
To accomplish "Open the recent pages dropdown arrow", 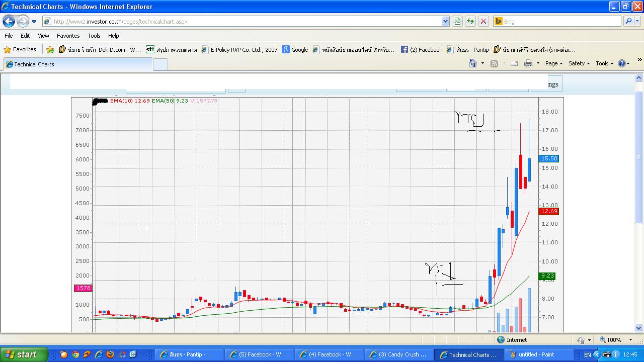I will [34, 22].
